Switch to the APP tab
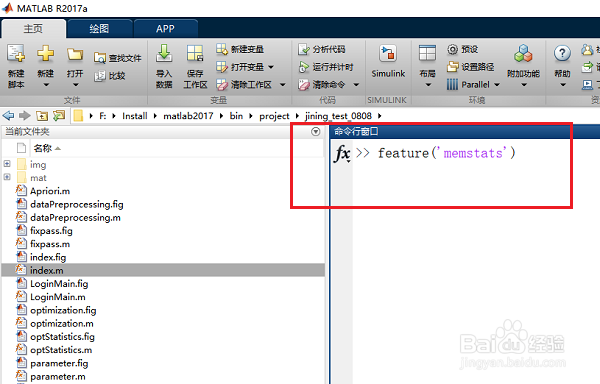 click(165, 29)
